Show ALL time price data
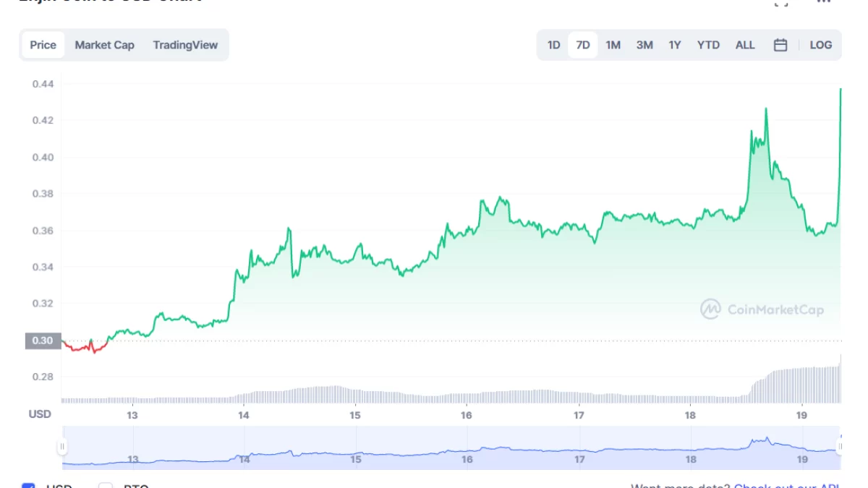This screenshot has height=488, width=868. 744,45
